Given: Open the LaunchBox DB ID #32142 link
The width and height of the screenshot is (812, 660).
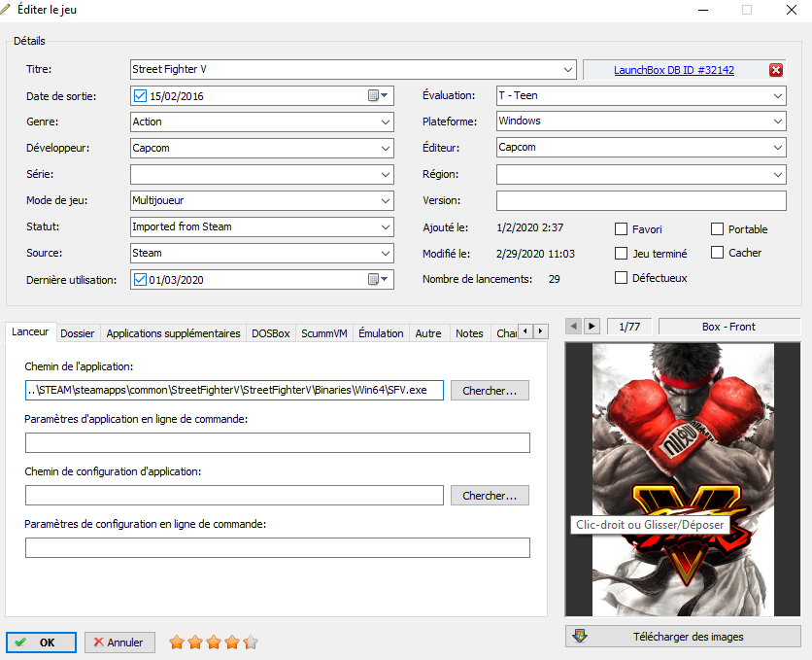Looking at the screenshot, I should click(674, 70).
